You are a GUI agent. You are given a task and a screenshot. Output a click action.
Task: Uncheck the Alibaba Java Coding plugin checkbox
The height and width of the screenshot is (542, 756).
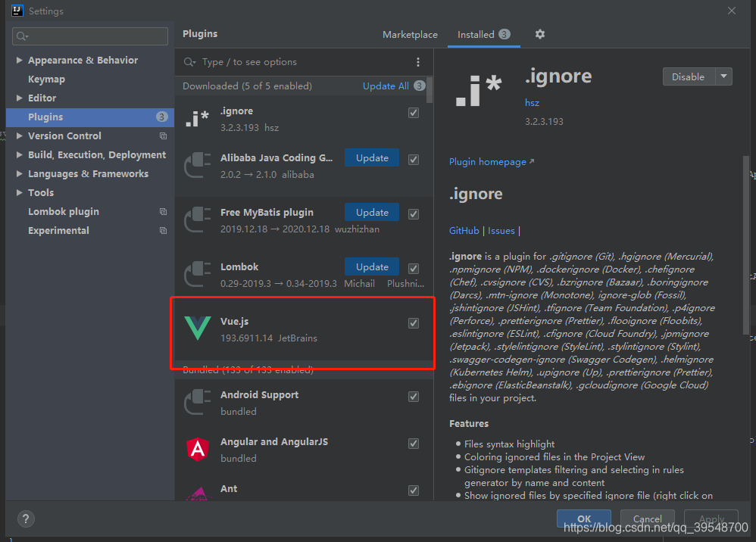tap(414, 160)
